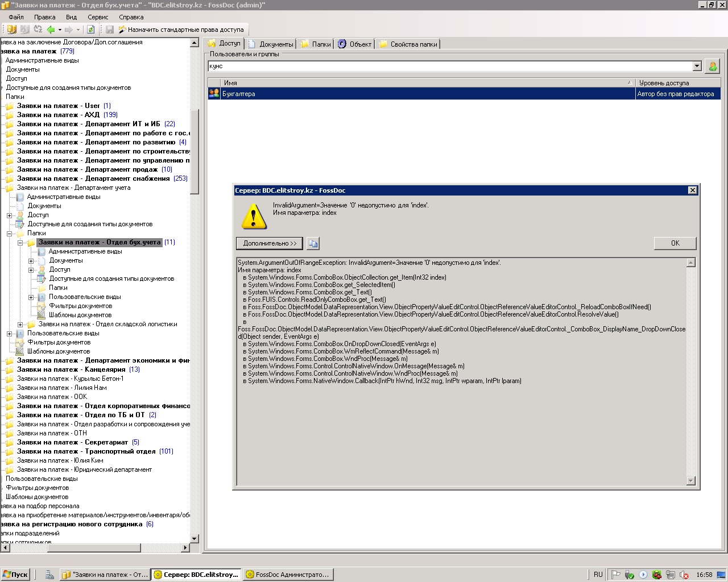
Task: Click the add user icon beside search field
Action: 712,66
